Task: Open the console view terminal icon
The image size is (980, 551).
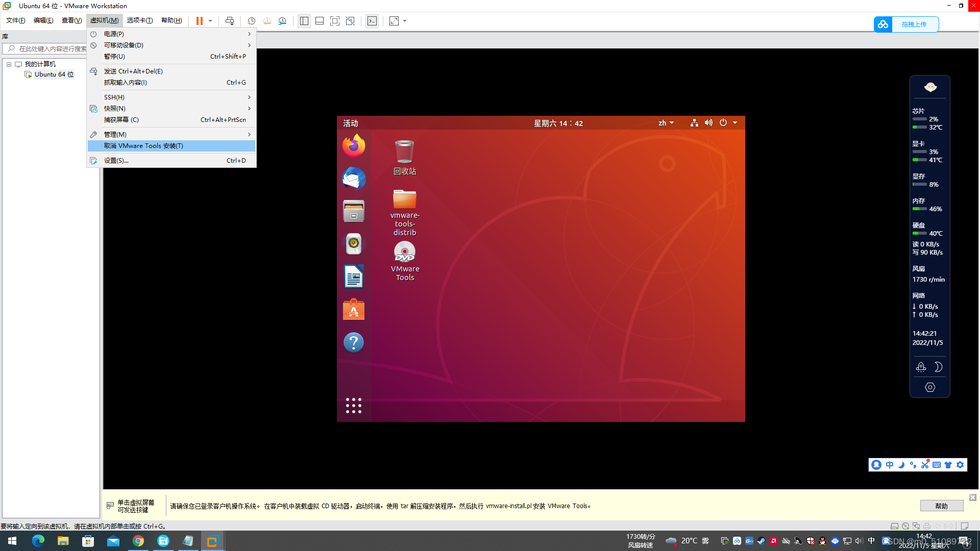Action: point(372,21)
